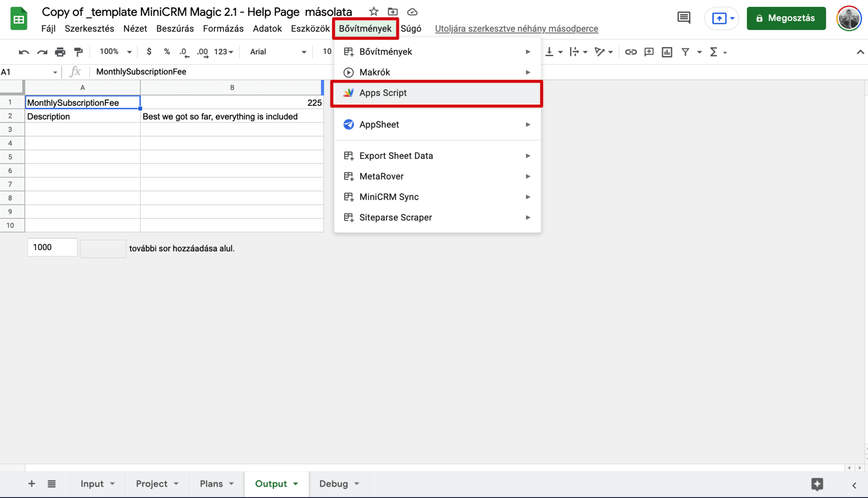
Task: Expand the AppSheet submenu
Action: coord(437,124)
